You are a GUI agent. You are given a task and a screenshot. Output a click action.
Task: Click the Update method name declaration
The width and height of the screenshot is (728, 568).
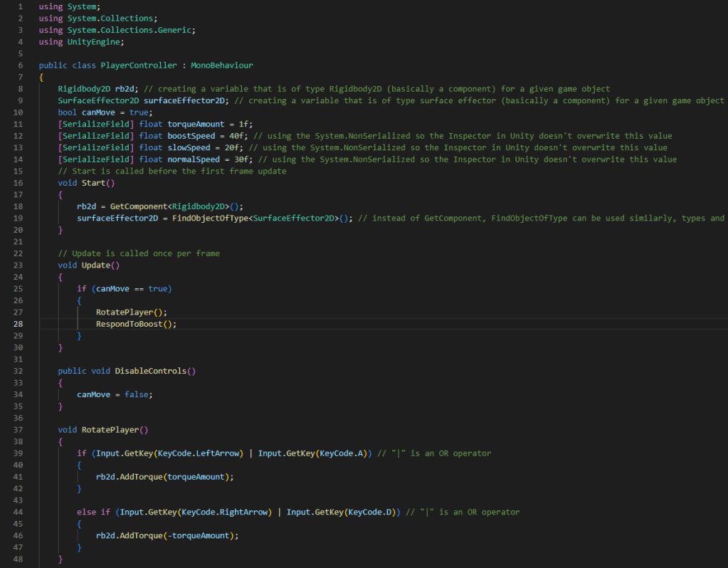[x=96, y=265]
